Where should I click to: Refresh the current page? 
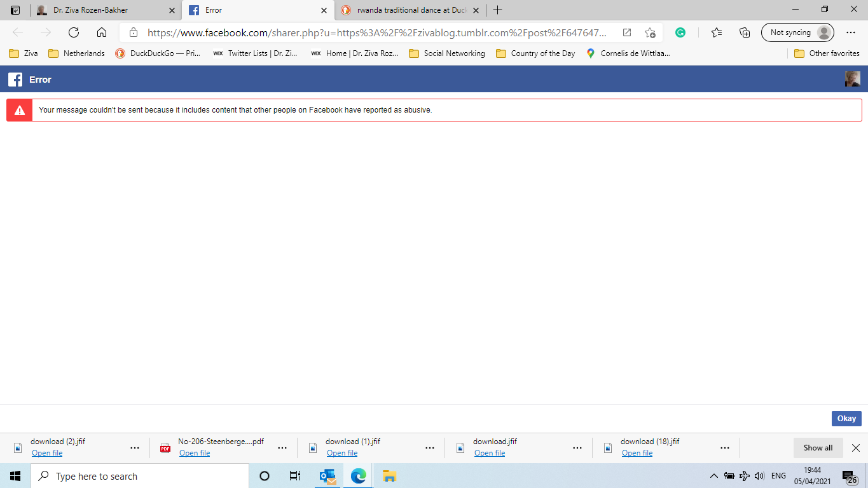(73, 32)
